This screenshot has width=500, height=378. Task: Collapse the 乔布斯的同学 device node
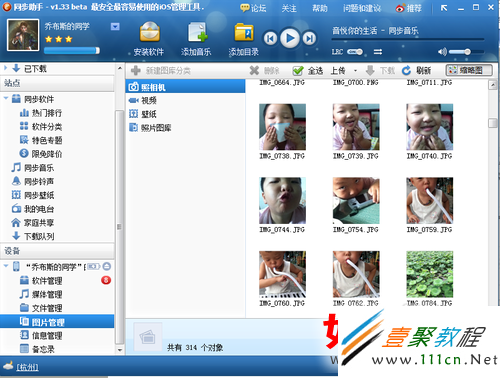(6, 266)
